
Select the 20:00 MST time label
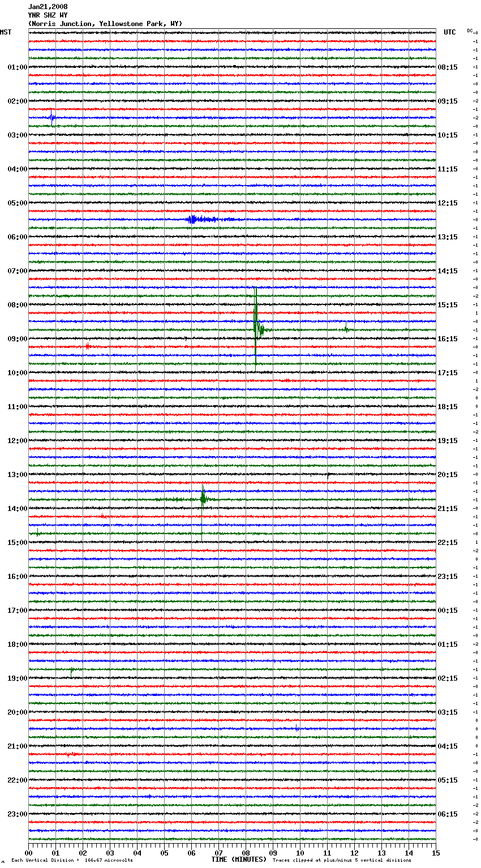pyautogui.click(x=18, y=712)
